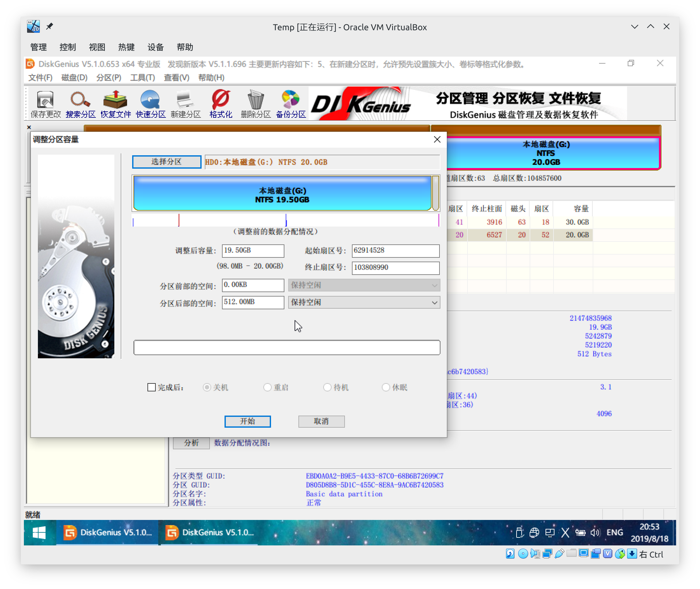700x589 pixels.
Task: Click the VirtualBox audio indicator icon
Action: [535, 554]
